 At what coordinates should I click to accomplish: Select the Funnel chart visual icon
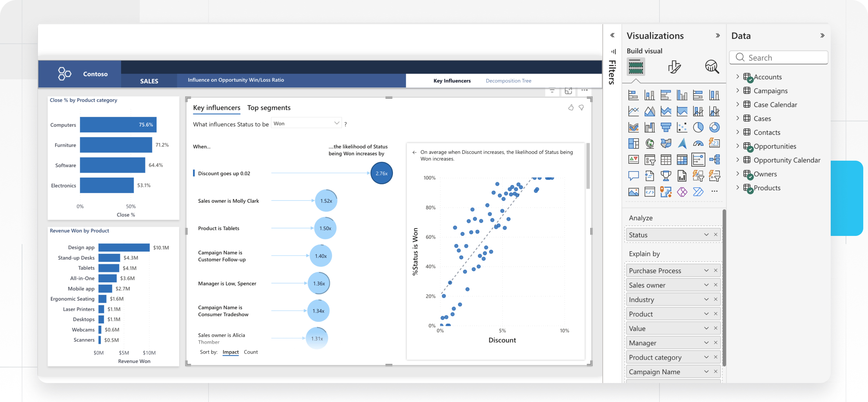click(666, 127)
